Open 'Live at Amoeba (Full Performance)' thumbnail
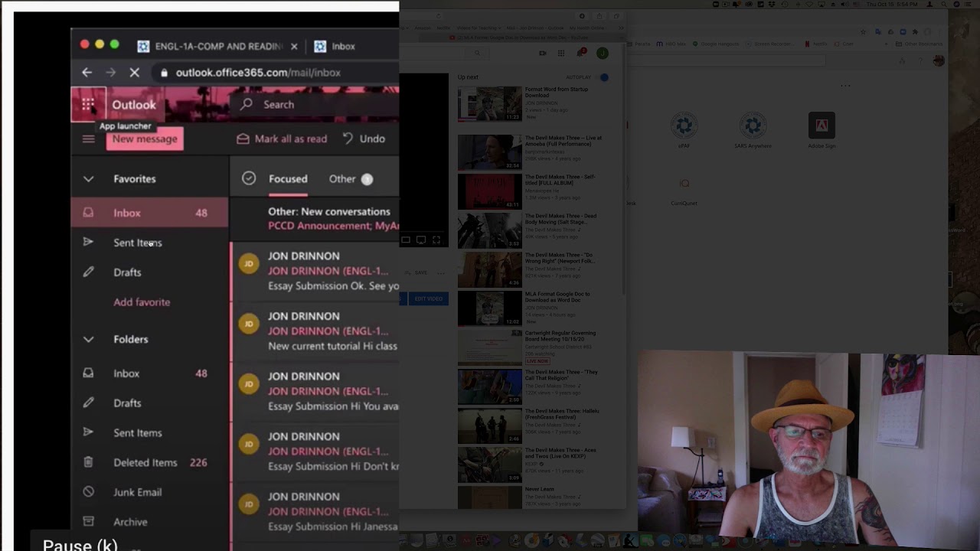Viewport: 980px width, 551px height. point(490,152)
